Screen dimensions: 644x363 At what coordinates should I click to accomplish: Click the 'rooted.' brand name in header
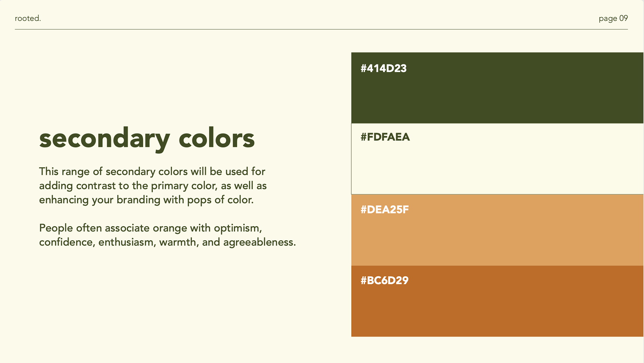(x=28, y=18)
